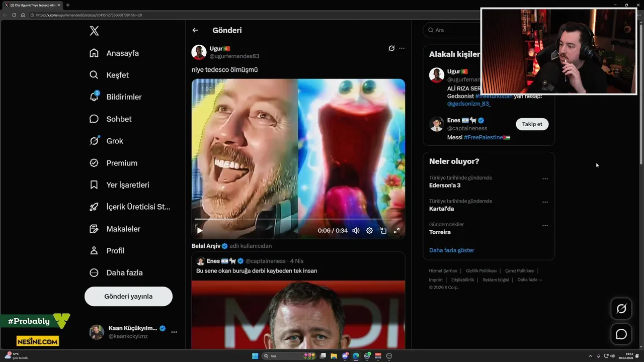This screenshot has width=644, height=362.
Task: Open Kaan Küçükyılmaz account switcher menu
Action: pyautogui.click(x=133, y=332)
